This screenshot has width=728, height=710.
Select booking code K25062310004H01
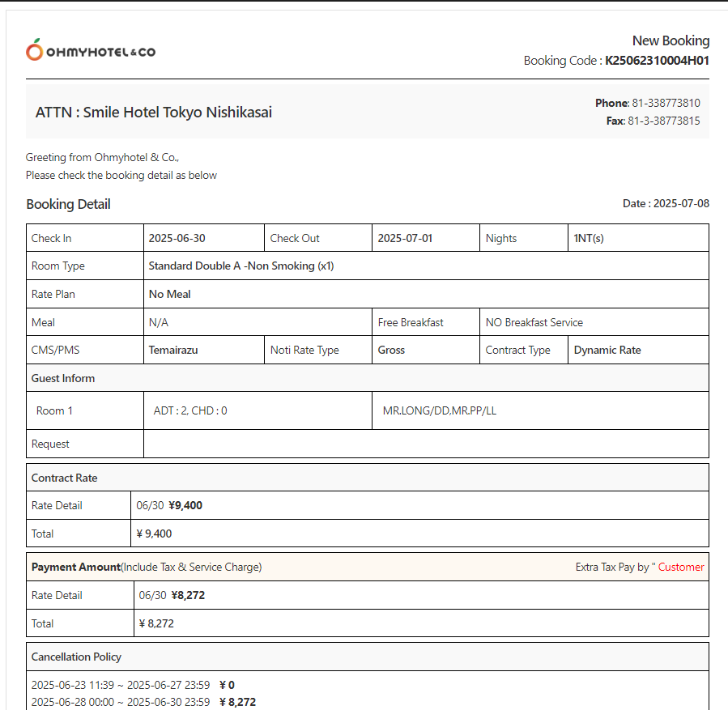pos(657,61)
